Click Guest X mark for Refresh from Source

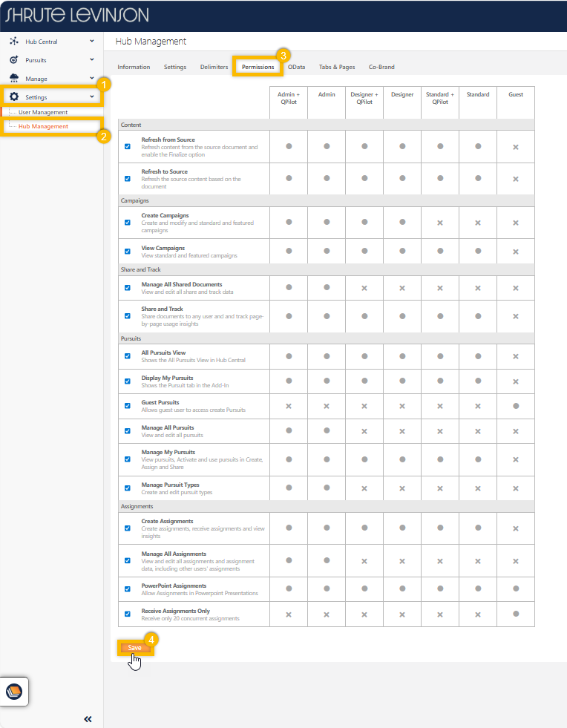(515, 147)
